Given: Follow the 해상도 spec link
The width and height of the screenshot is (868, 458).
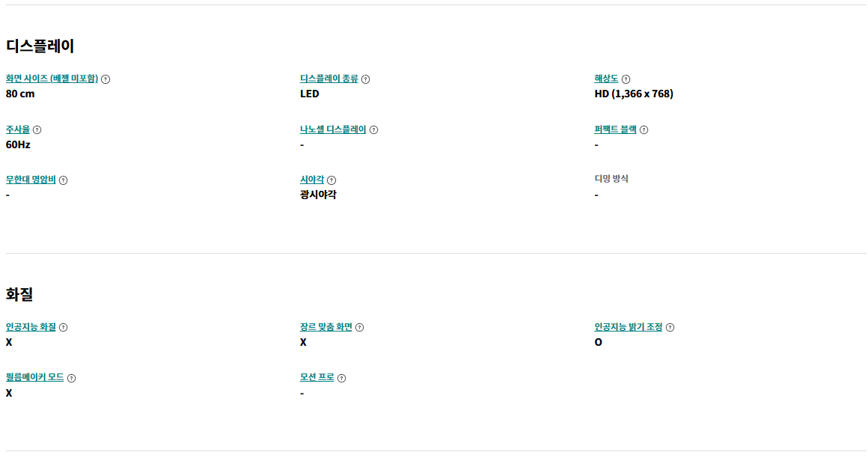Looking at the screenshot, I should (x=606, y=79).
